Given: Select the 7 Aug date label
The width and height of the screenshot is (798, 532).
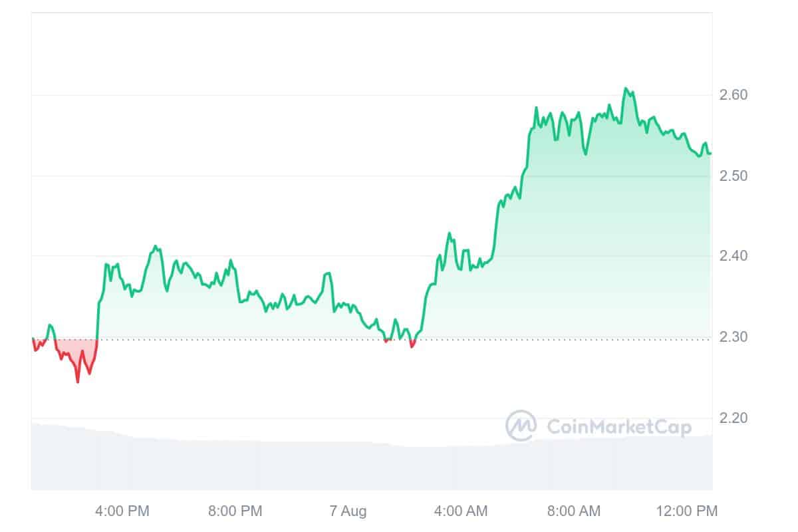Looking at the screenshot, I should coord(348,511).
